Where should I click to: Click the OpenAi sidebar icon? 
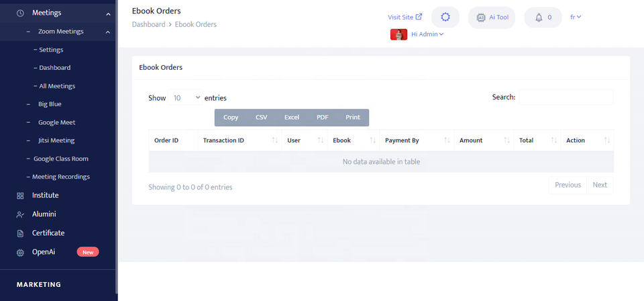pos(20,252)
